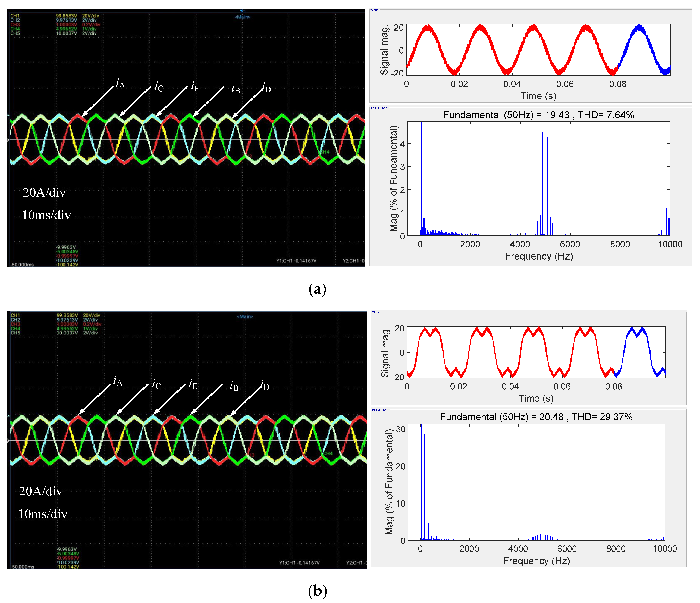The width and height of the screenshot is (700, 603).
Task: Click the <Main> marker on bottom oscilloscope
Action: tap(245, 316)
